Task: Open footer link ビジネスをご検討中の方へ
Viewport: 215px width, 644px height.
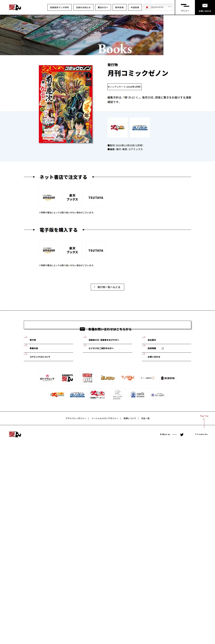Action: (x=107, y=349)
